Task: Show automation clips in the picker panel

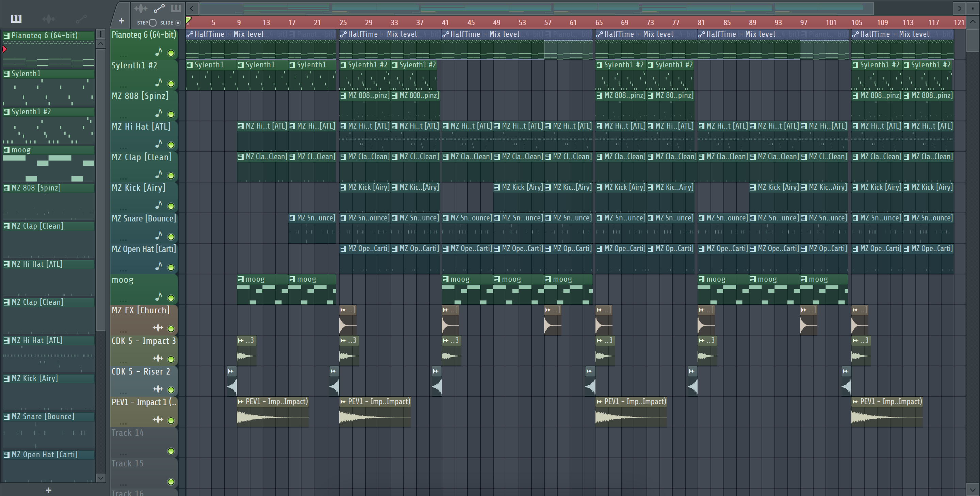Action: click(81, 19)
